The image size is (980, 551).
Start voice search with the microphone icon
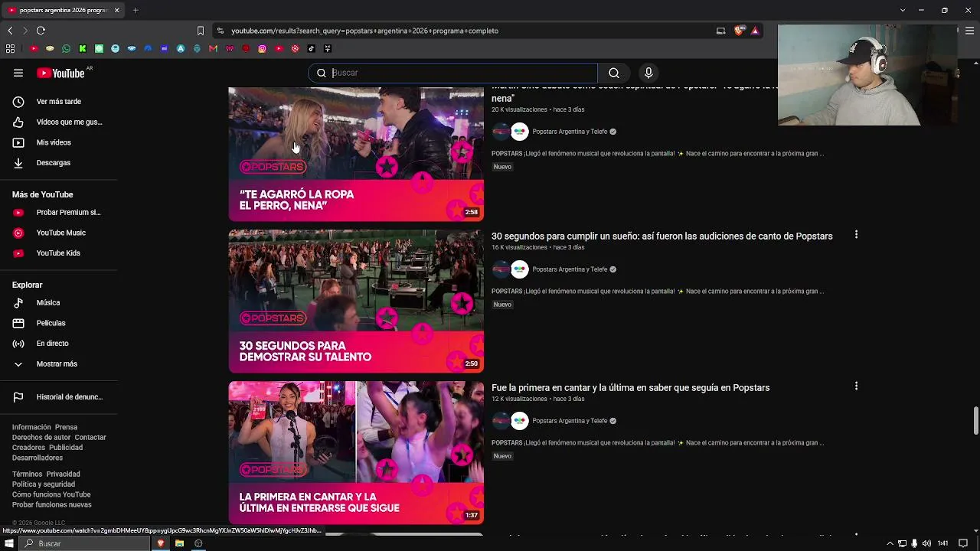[648, 73]
